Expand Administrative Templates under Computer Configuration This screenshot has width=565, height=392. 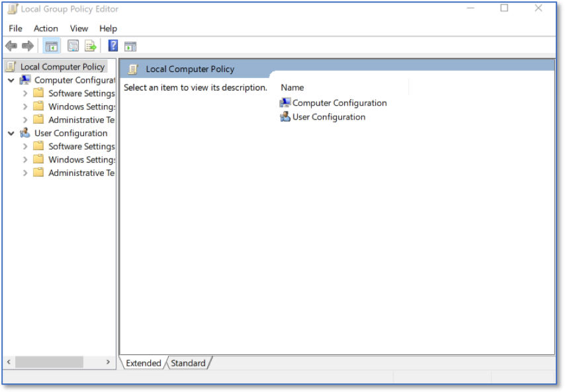pyautogui.click(x=25, y=120)
